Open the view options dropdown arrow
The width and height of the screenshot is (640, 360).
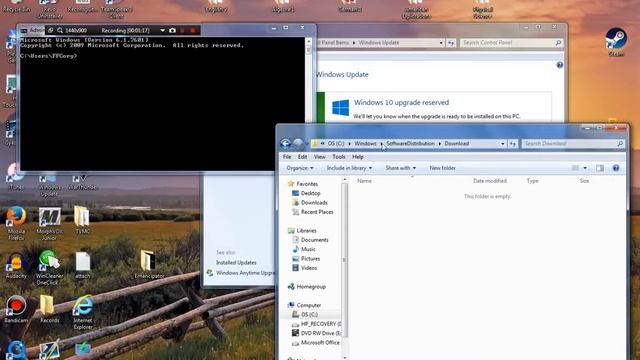[x=585, y=168]
